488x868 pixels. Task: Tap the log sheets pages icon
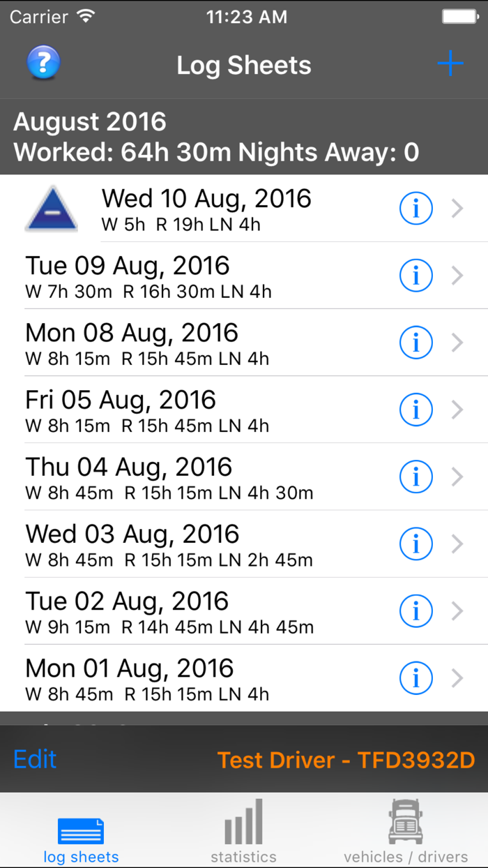[x=81, y=827]
